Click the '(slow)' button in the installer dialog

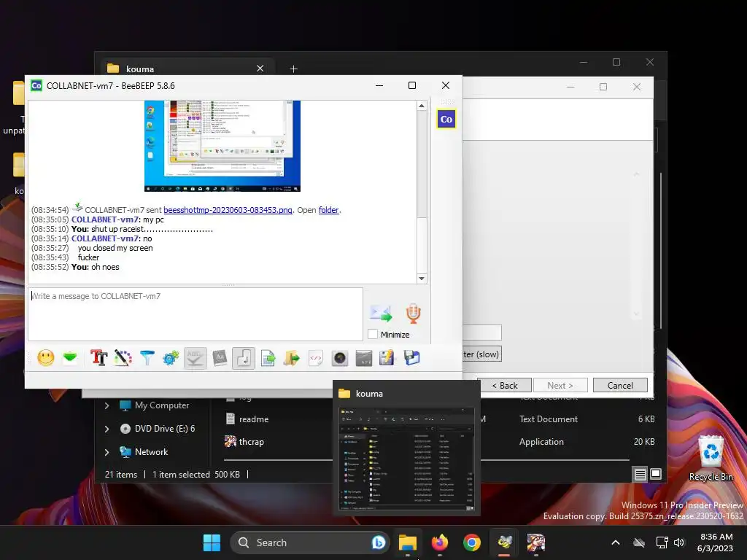(x=481, y=354)
